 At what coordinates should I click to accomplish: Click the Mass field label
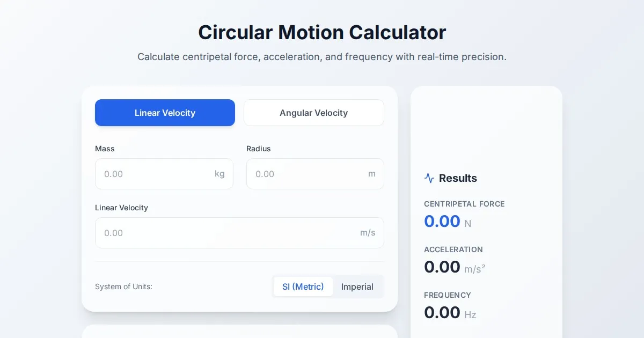click(105, 149)
